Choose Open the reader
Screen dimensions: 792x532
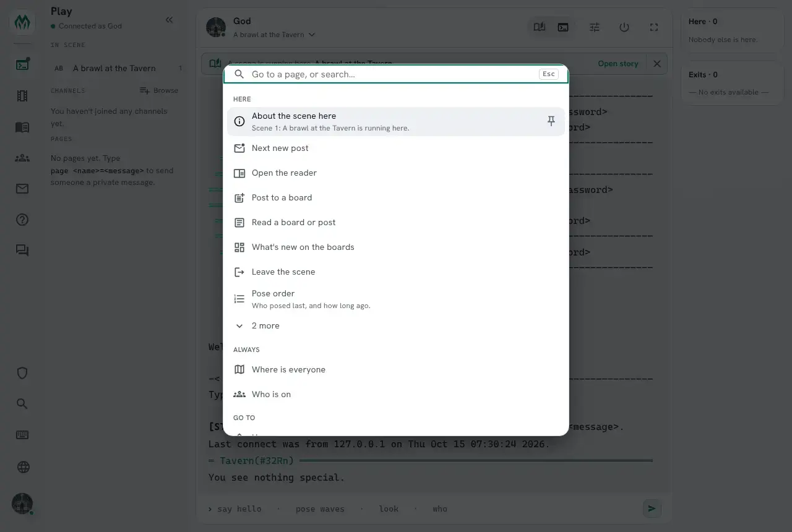395,173
